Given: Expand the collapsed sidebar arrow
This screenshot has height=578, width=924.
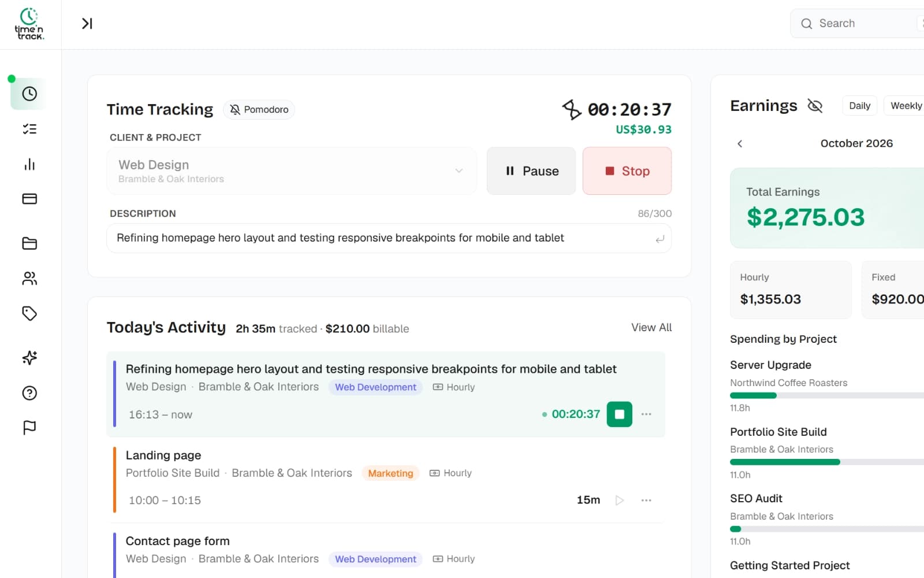Looking at the screenshot, I should pyautogui.click(x=87, y=24).
